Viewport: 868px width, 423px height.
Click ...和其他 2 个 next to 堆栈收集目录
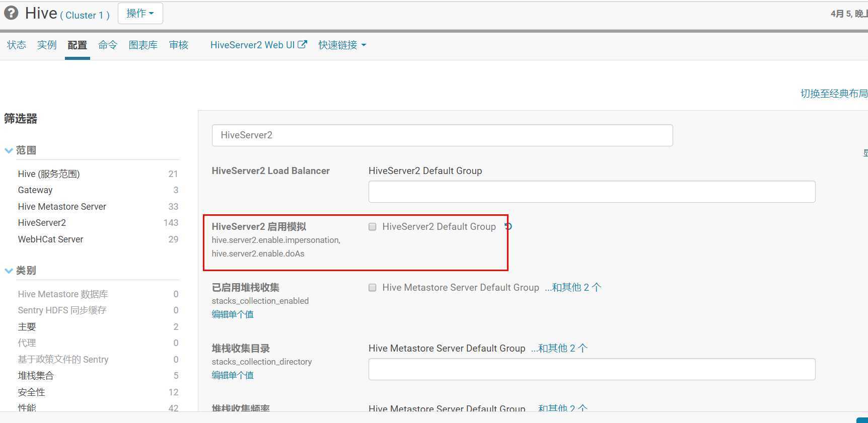(559, 349)
